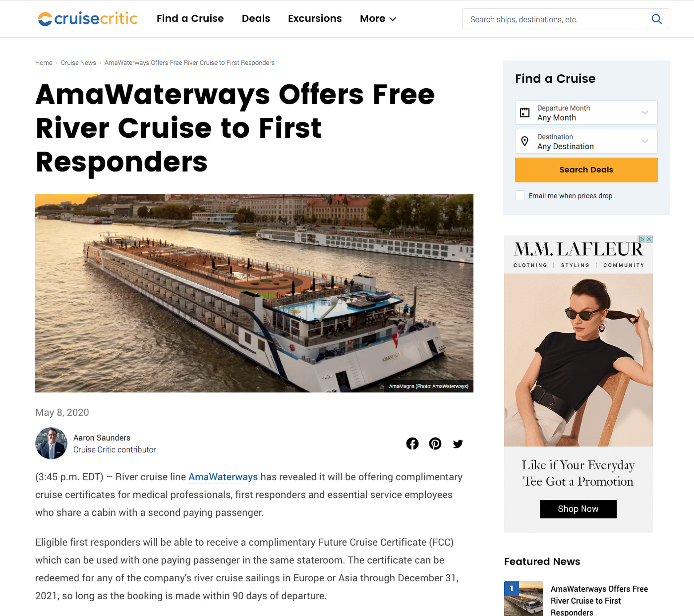The height and width of the screenshot is (616, 694).
Task: Enable Email me when prices drop
Action: click(520, 195)
